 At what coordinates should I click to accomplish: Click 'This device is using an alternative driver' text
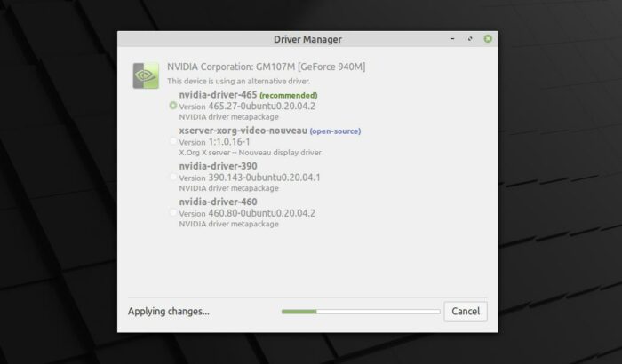pos(238,82)
